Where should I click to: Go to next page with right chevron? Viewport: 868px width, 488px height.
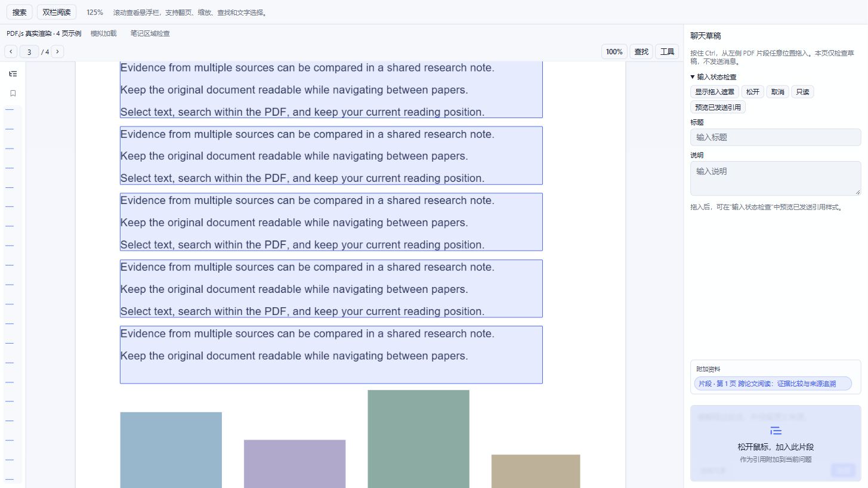(x=57, y=52)
